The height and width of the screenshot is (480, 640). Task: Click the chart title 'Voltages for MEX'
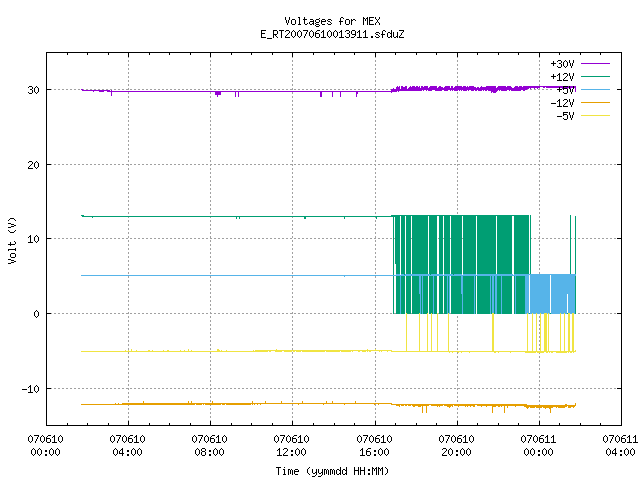click(332, 21)
